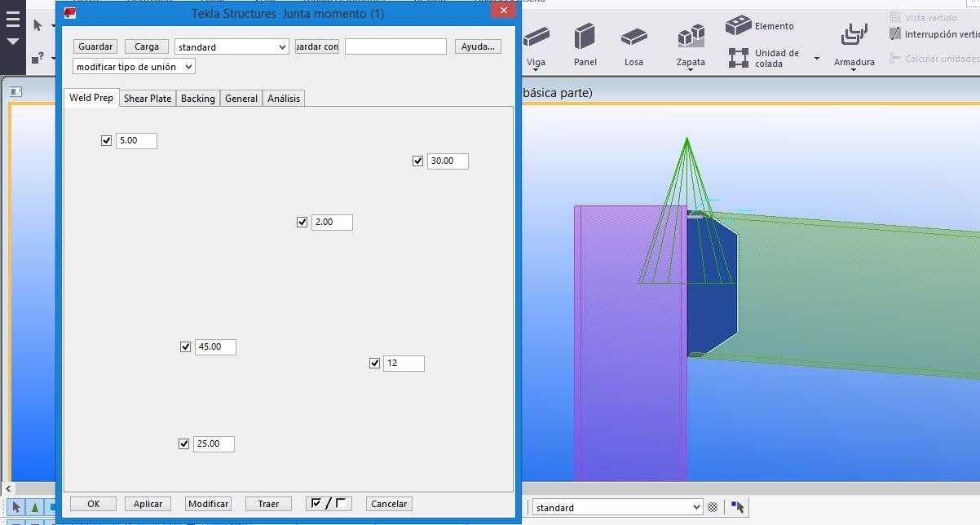
Task: Click the Elemento item icon
Action: 739,26
